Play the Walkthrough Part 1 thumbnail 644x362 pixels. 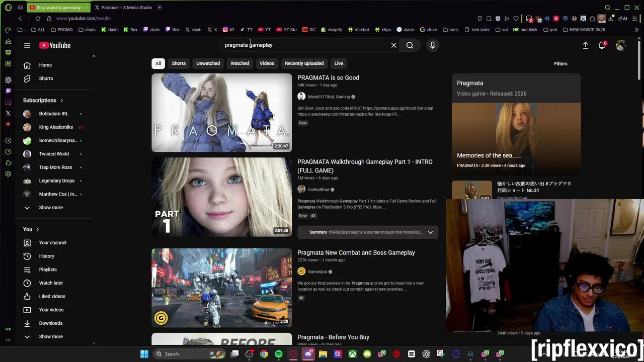tap(222, 197)
